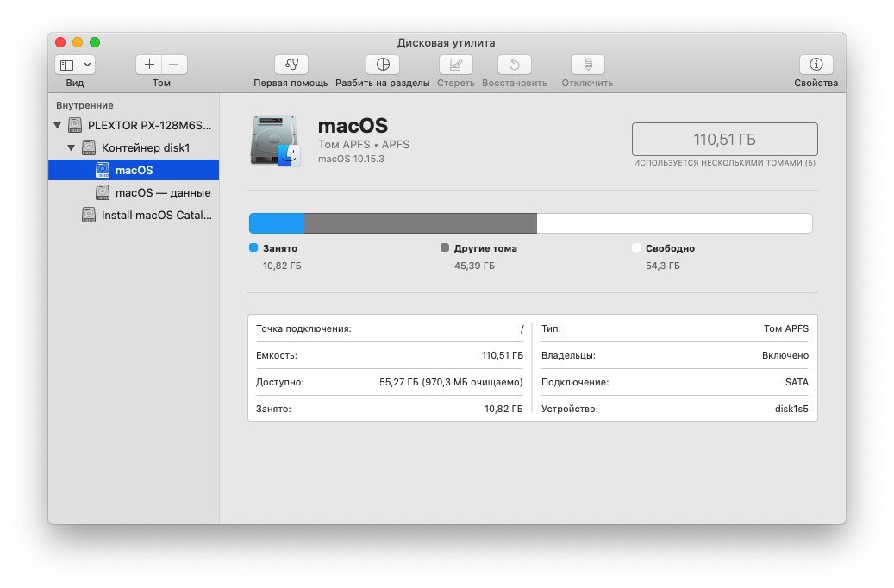Click the 'macOS 10.15.3' version text
Viewport: 894px width, 588px height.
351,160
